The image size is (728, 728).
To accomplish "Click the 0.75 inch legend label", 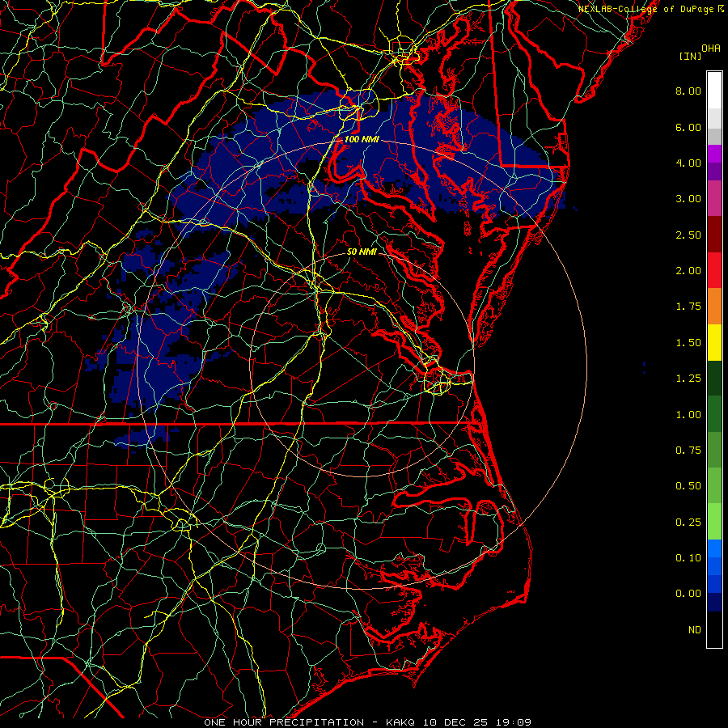I will coord(688,451).
